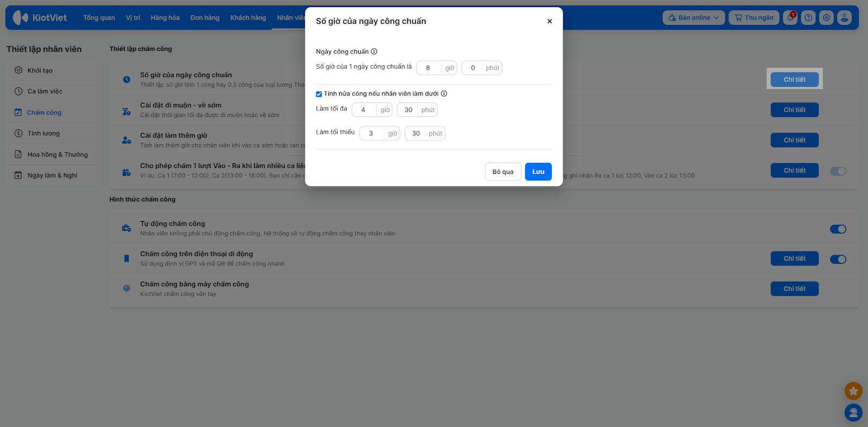
Task: Select Ngày làm & Nghỉ in sidebar
Action: (x=54, y=175)
